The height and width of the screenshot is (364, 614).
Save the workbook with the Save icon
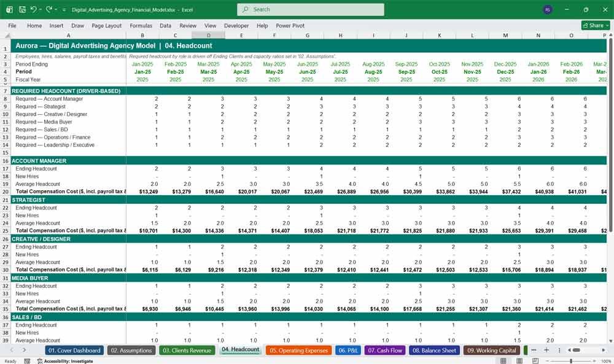(22, 9)
